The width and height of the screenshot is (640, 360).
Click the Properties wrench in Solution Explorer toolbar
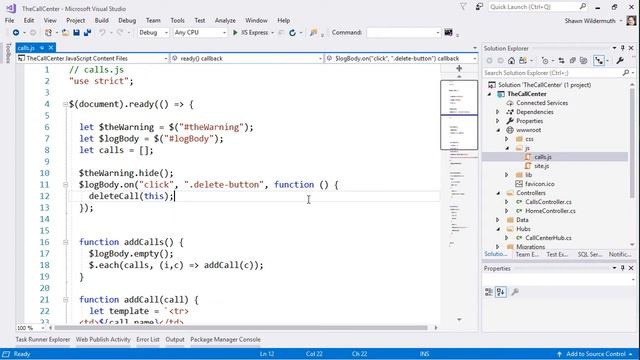pyautogui.click(x=620, y=60)
